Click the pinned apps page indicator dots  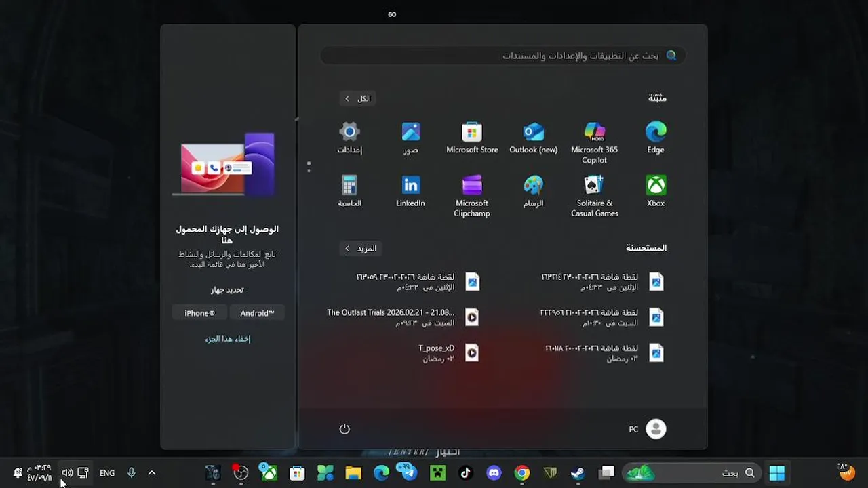[309, 167]
